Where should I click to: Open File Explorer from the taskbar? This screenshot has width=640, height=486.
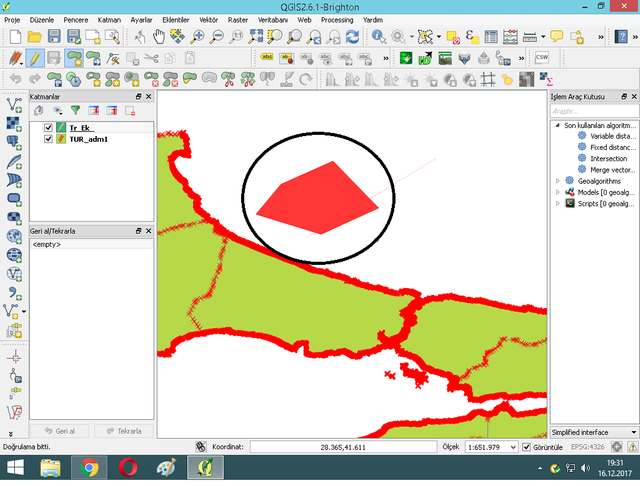[51, 468]
